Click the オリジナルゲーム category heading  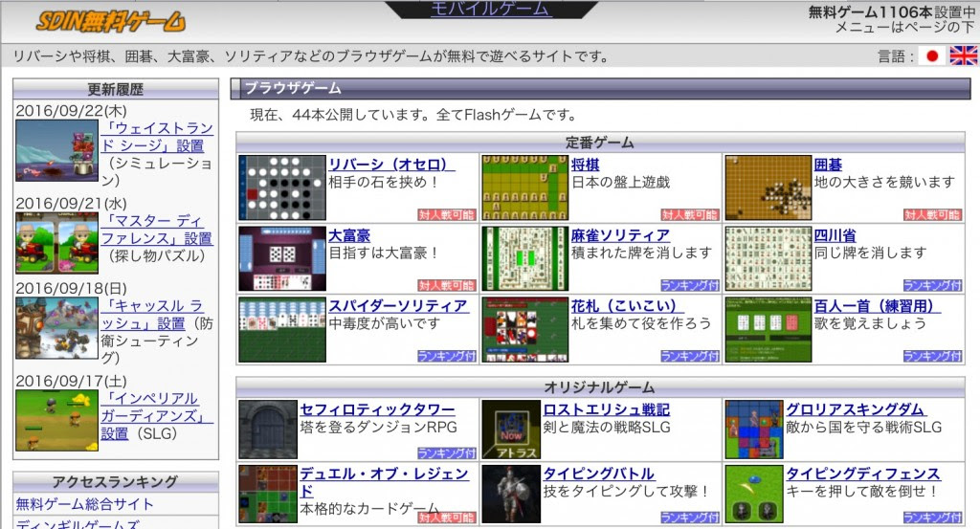(x=600, y=387)
